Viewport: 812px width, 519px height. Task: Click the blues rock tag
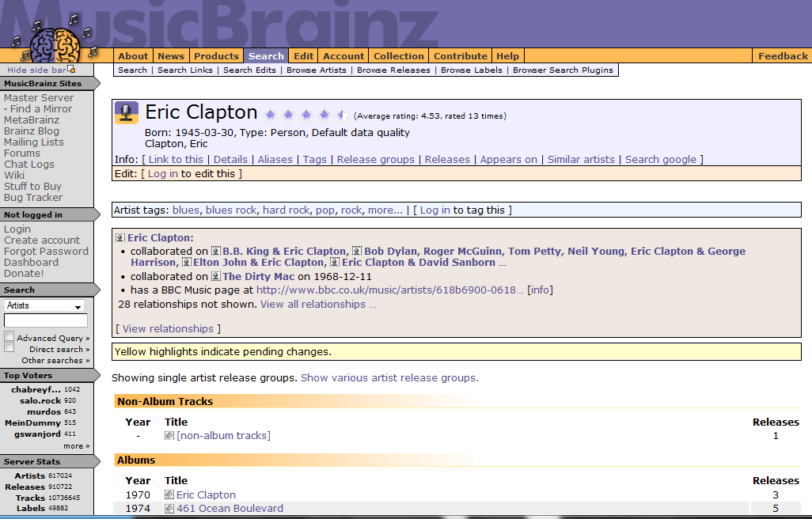coord(231,210)
